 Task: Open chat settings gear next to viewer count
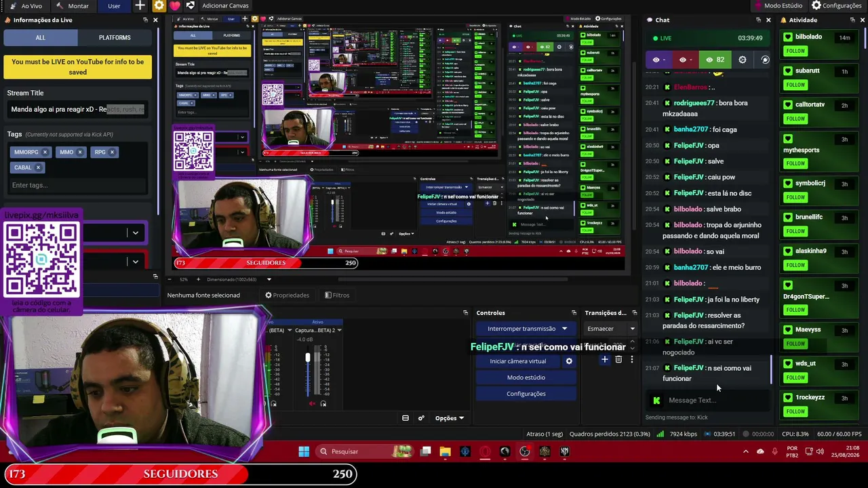click(x=743, y=60)
